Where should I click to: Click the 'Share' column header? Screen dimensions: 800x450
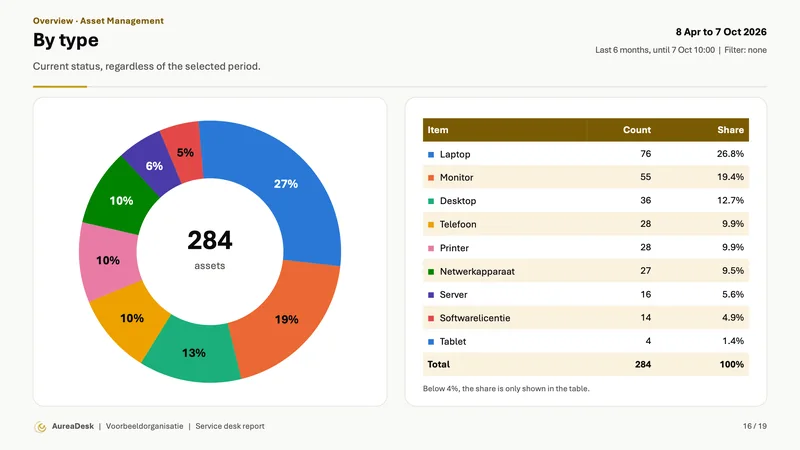click(730, 130)
